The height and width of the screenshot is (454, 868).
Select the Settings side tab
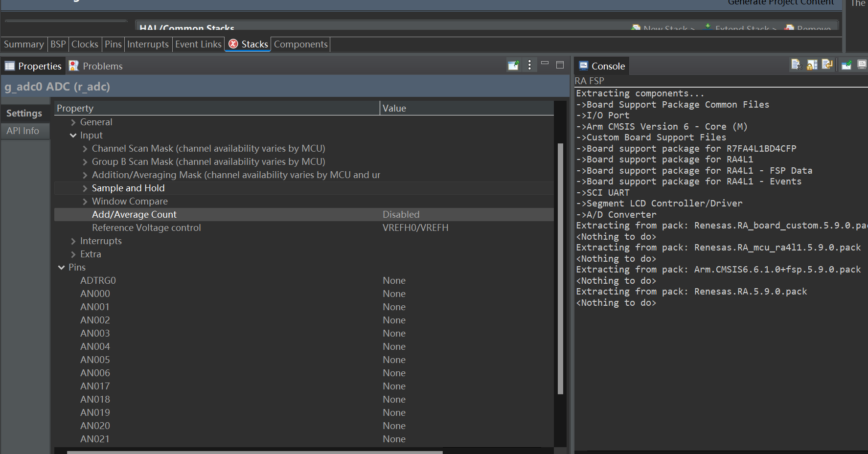tap(24, 113)
